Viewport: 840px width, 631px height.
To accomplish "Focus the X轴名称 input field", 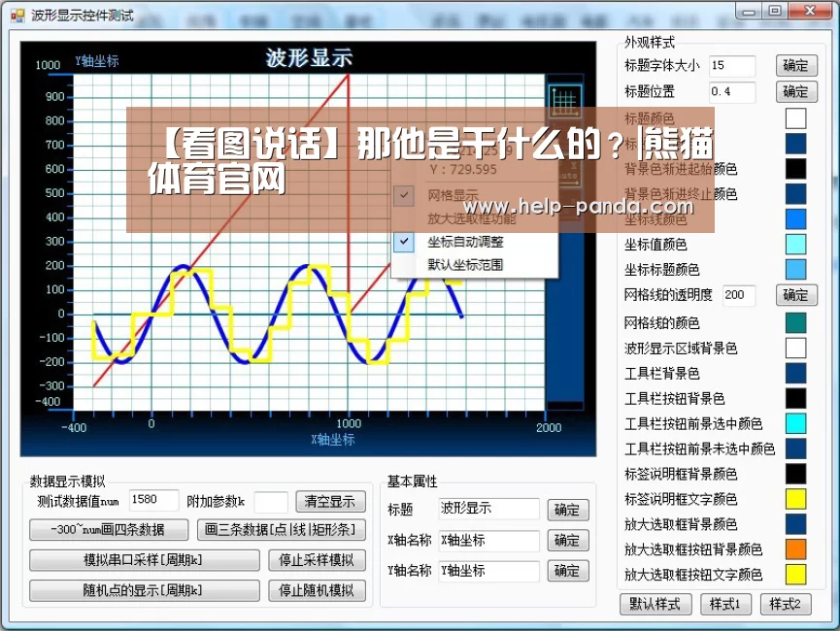I will click(x=489, y=541).
